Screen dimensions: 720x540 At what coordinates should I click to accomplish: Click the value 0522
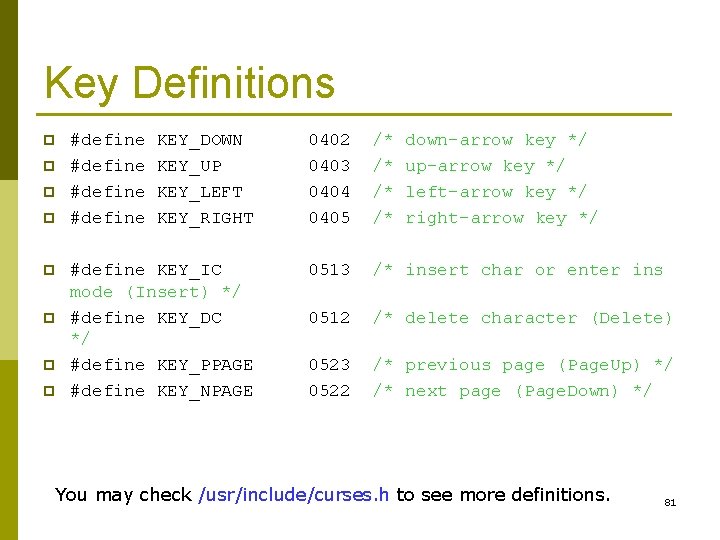pos(329,391)
